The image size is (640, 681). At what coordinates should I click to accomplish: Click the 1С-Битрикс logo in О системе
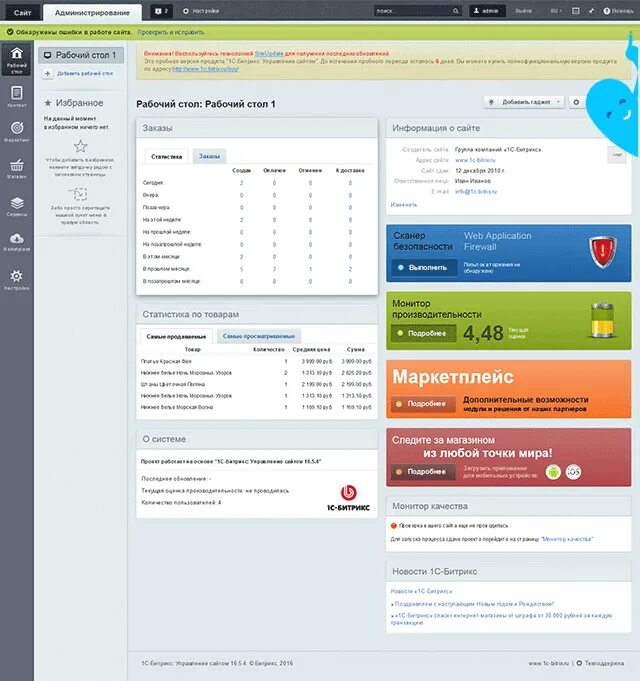pos(348,498)
